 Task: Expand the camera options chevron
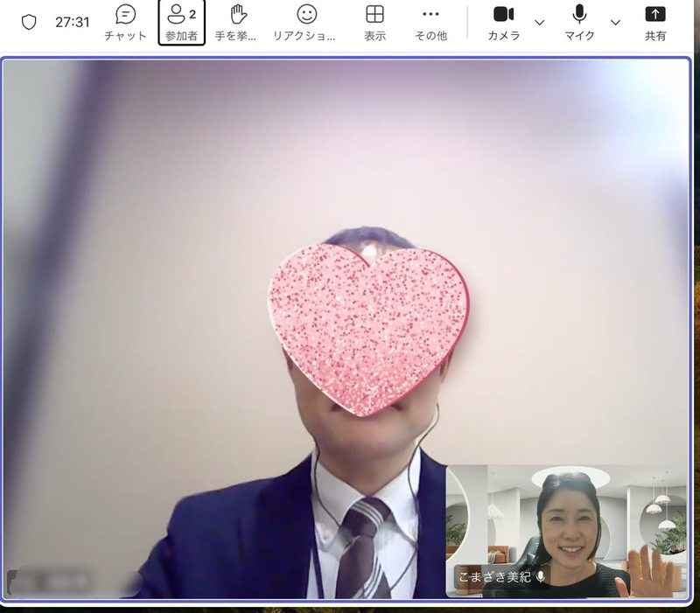[540, 22]
